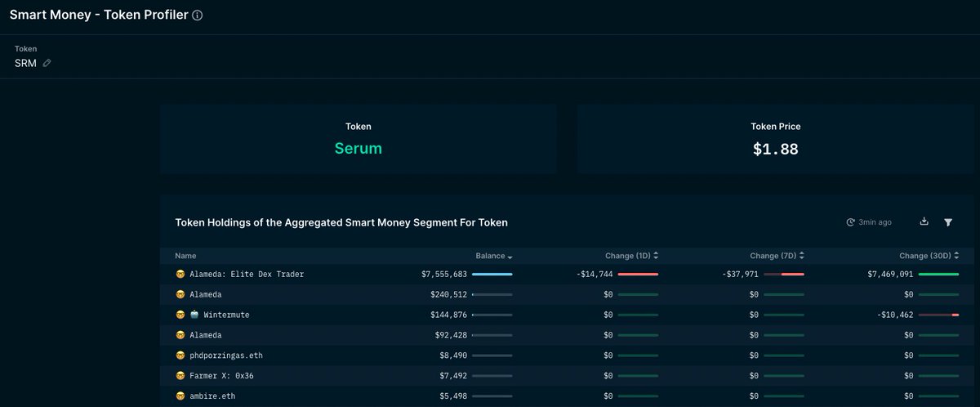The height and width of the screenshot is (407, 980).
Task: Open the Wintermute wallet row
Action: [x=567, y=315]
